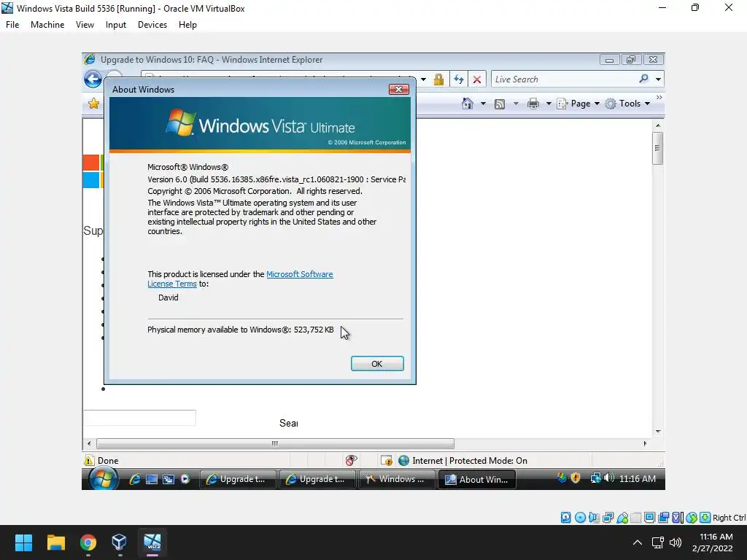Screen dimensions: 747x560
Task: Click the red Stop X icon in IE
Action: 477,79
